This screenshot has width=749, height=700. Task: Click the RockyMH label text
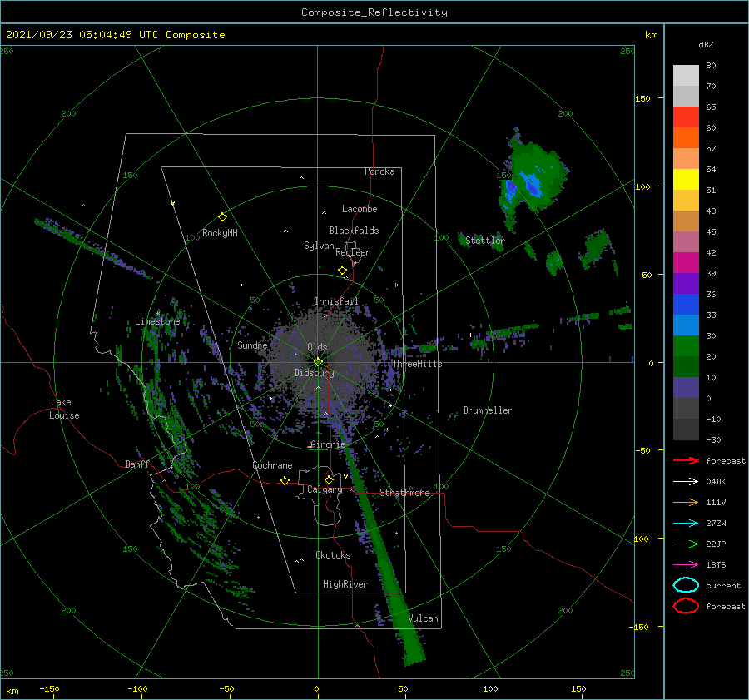click(220, 233)
